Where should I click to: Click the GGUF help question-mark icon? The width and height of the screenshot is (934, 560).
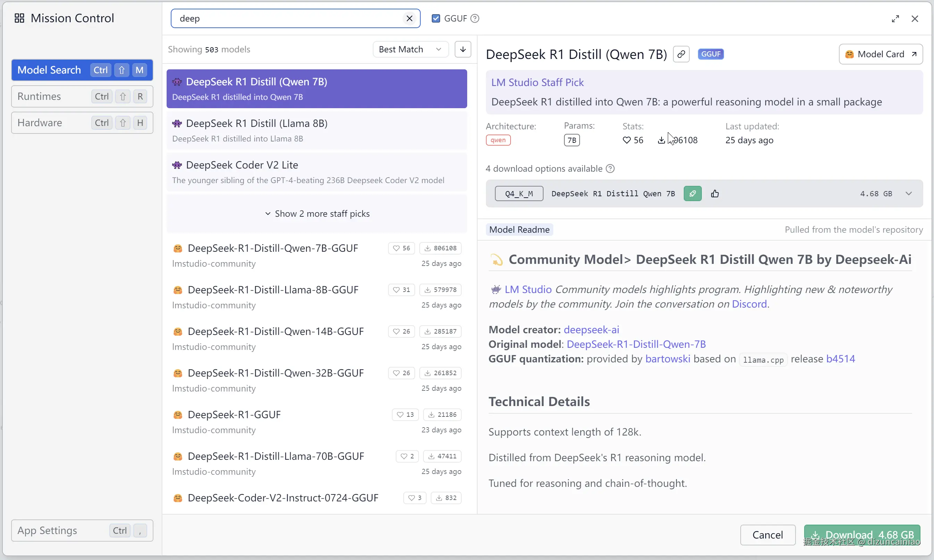pos(475,18)
